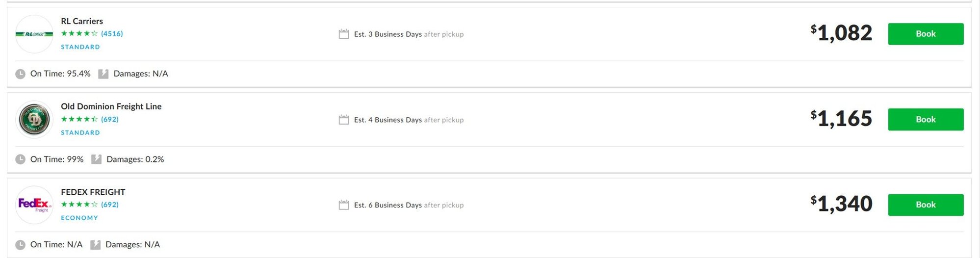This screenshot has width=980, height=258.
Task: Book the Old Dominion $1,165 quote
Action: click(x=925, y=119)
